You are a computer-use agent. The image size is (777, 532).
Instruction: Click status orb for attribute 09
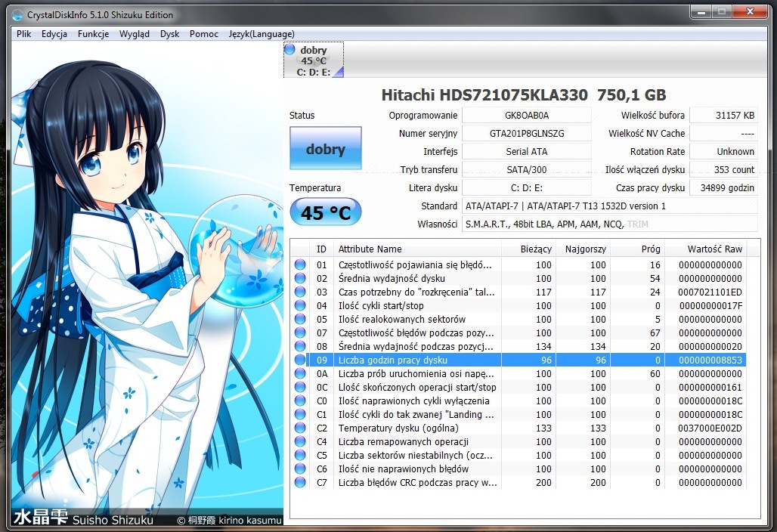(x=300, y=360)
